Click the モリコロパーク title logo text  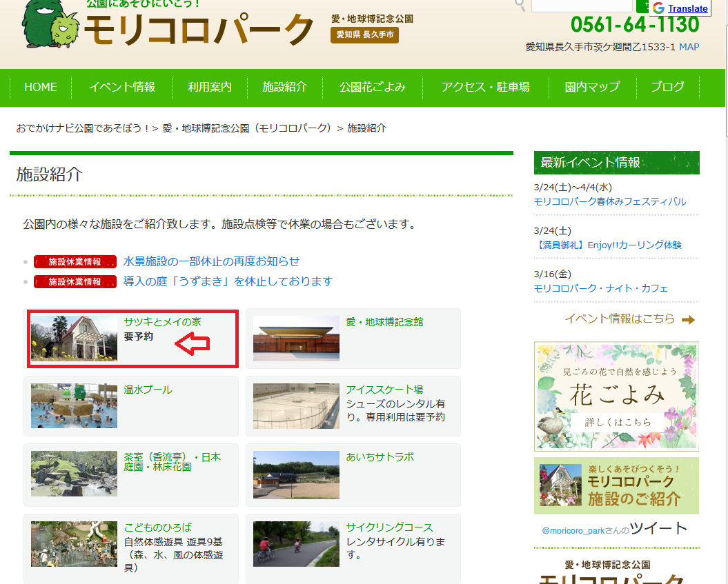pyautogui.click(x=199, y=30)
